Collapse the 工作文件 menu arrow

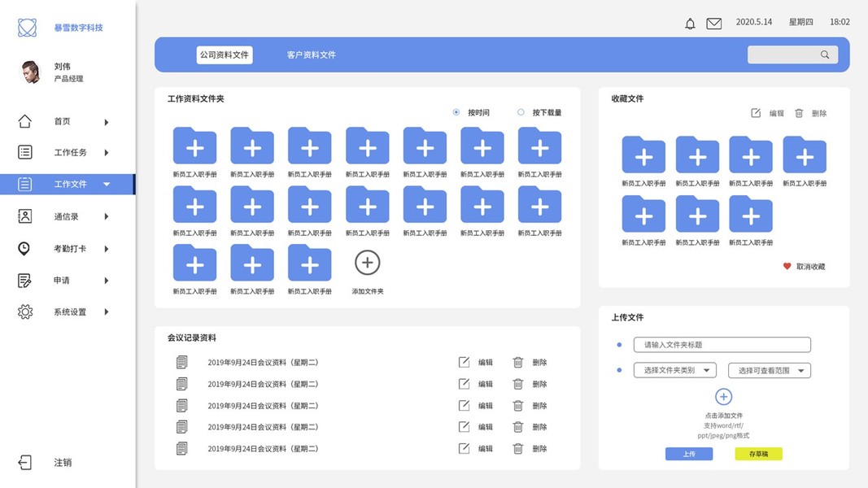pyautogui.click(x=107, y=185)
